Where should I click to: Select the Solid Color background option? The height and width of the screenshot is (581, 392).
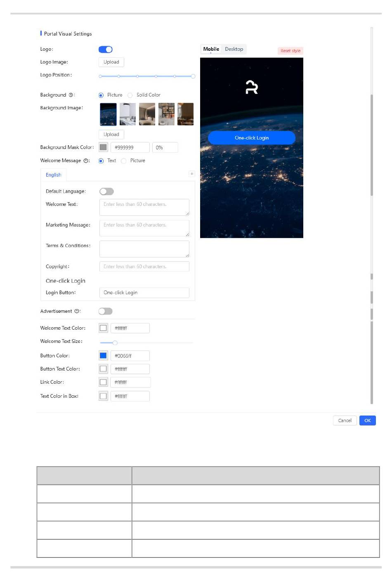click(x=130, y=95)
